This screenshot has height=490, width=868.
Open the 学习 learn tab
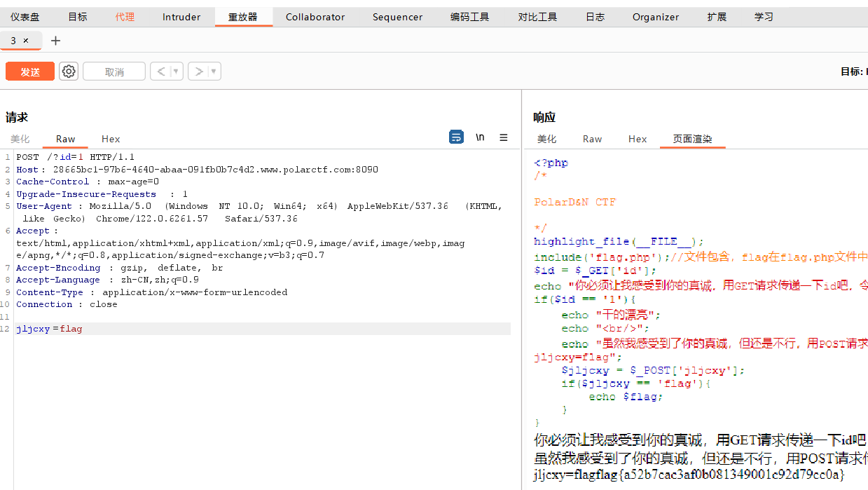click(x=764, y=17)
